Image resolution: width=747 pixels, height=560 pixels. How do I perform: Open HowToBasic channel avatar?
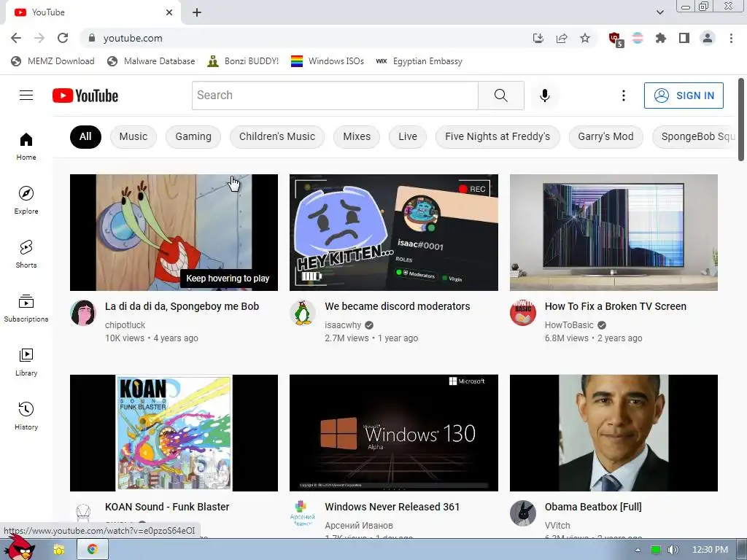click(522, 313)
